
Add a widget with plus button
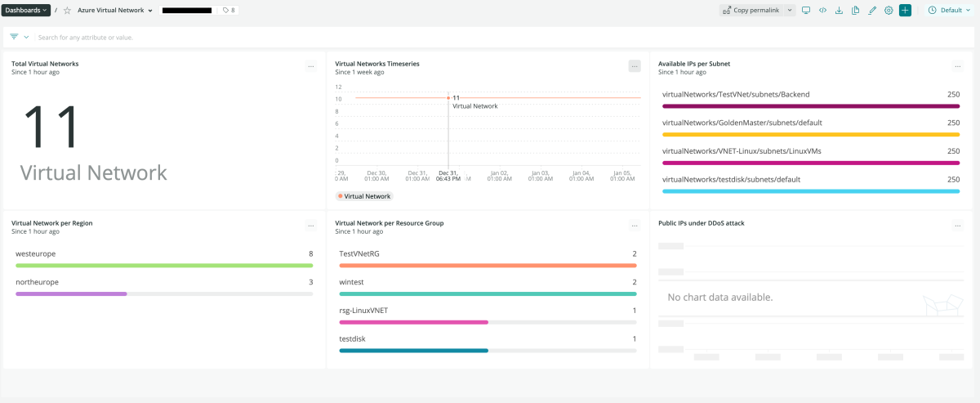click(x=905, y=10)
